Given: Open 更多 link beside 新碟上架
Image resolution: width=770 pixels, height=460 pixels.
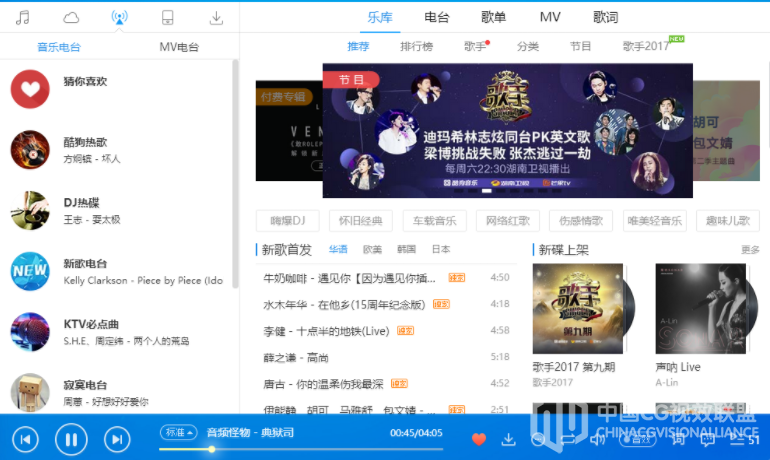Looking at the screenshot, I should [750, 250].
